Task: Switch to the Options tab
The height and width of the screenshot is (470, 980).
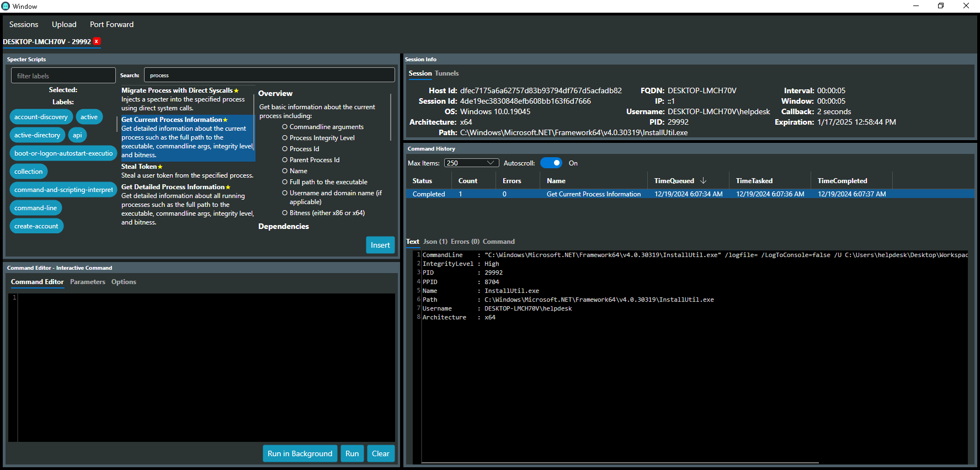Action: point(124,282)
